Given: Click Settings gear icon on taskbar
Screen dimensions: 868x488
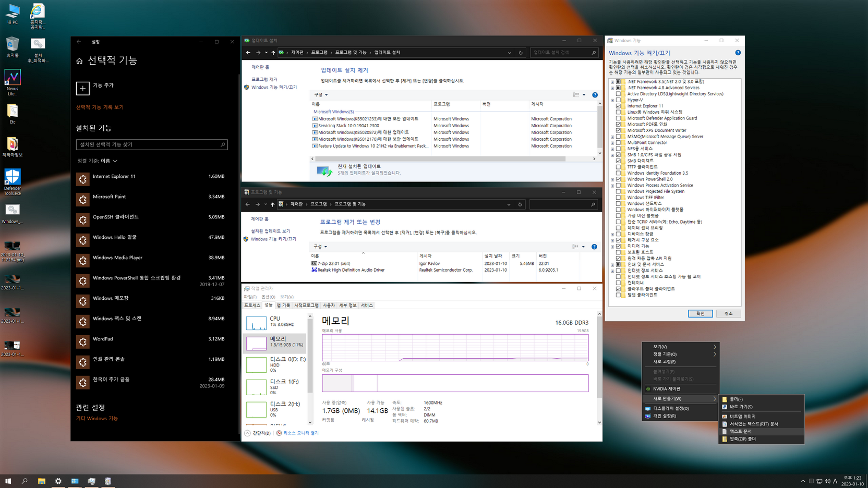Looking at the screenshot, I should point(58,481).
